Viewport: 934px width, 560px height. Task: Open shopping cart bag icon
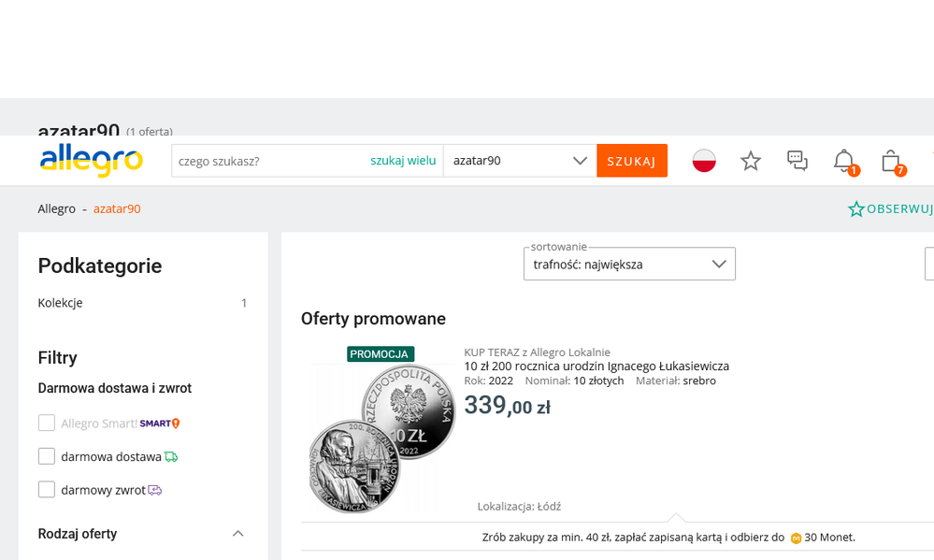[891, 161]
